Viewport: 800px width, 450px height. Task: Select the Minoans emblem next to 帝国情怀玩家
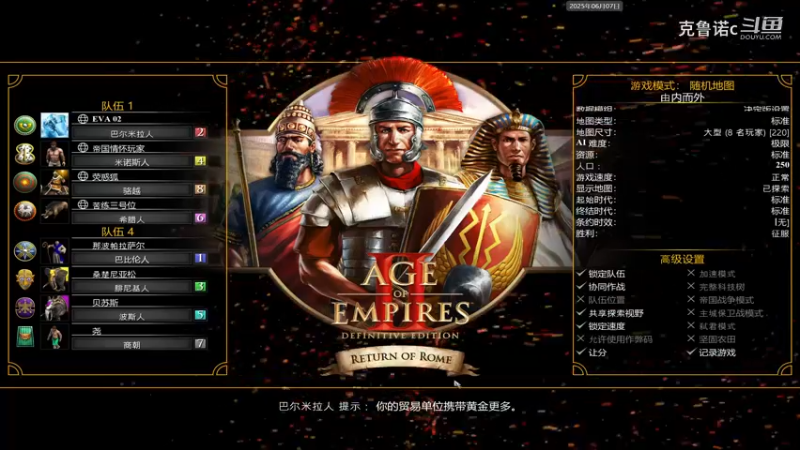[24, 154]
